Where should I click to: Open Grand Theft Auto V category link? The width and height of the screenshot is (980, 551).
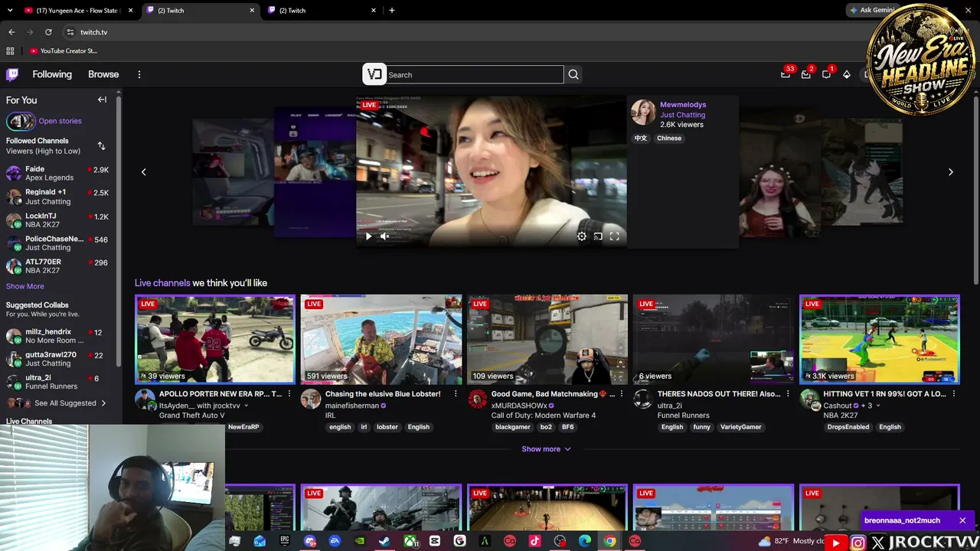[x=192, y=416]
